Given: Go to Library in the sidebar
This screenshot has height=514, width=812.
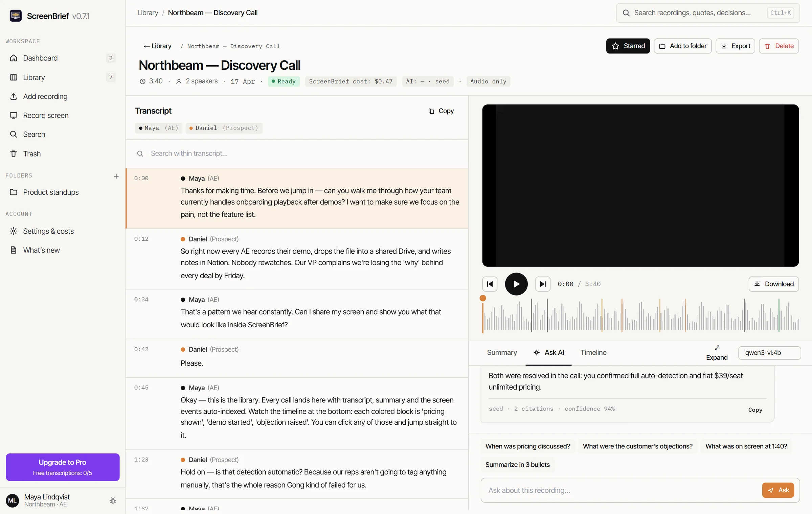Looking at the screenshot, I should coord(63,77).
